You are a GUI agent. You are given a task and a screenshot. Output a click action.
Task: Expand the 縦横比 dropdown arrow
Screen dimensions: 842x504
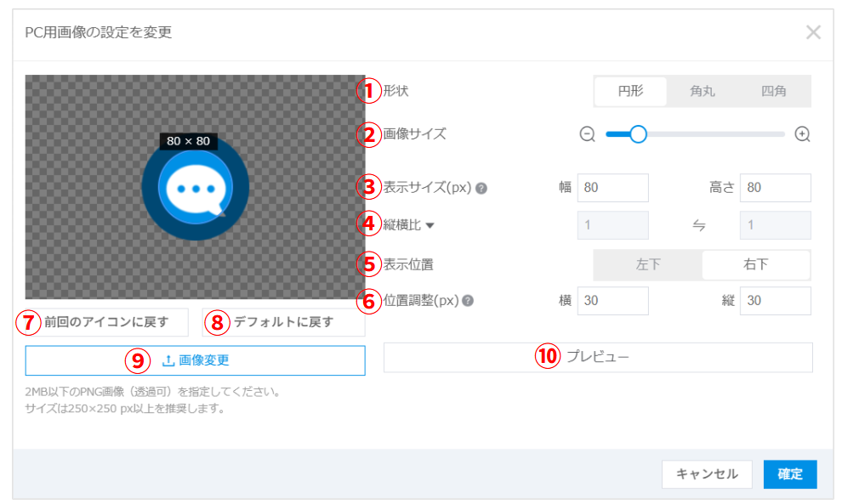click(430, 225)
